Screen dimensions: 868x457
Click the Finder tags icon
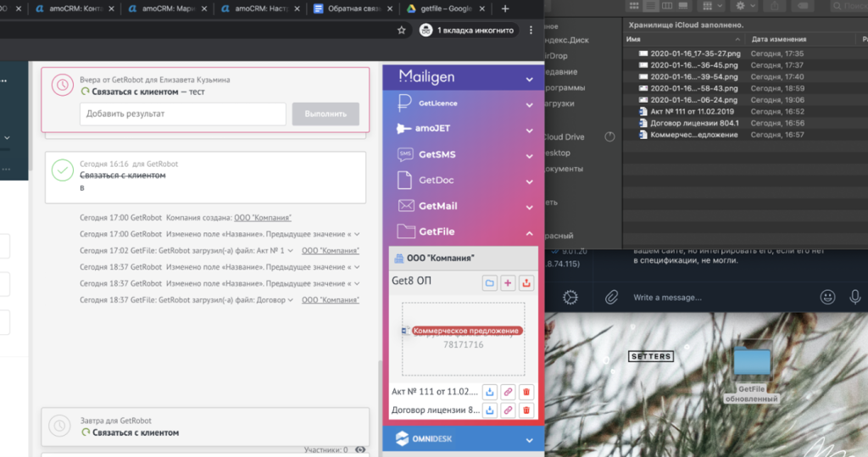point(803,6)
